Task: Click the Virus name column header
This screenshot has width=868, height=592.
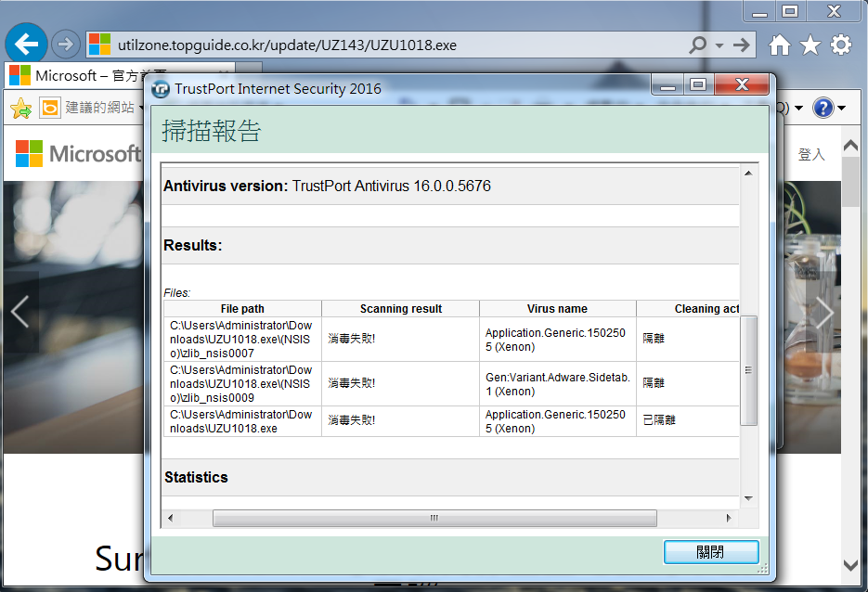Action: pyautogui.click(x=557, y=309)
